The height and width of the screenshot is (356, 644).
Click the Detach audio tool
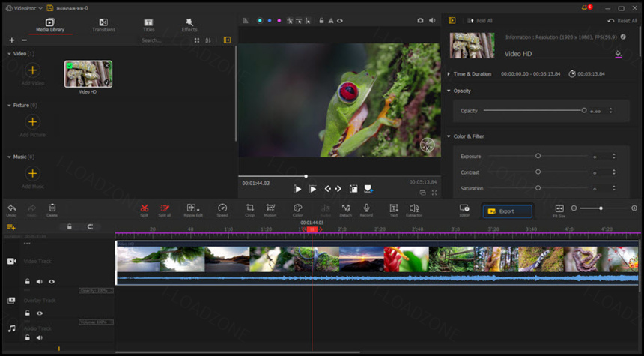(346, 210)
